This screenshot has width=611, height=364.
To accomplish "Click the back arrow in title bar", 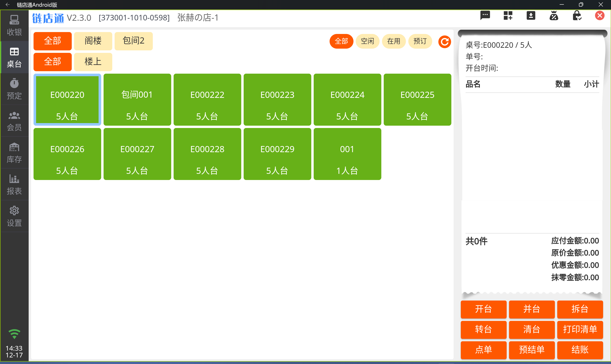I will click(8, 5).
